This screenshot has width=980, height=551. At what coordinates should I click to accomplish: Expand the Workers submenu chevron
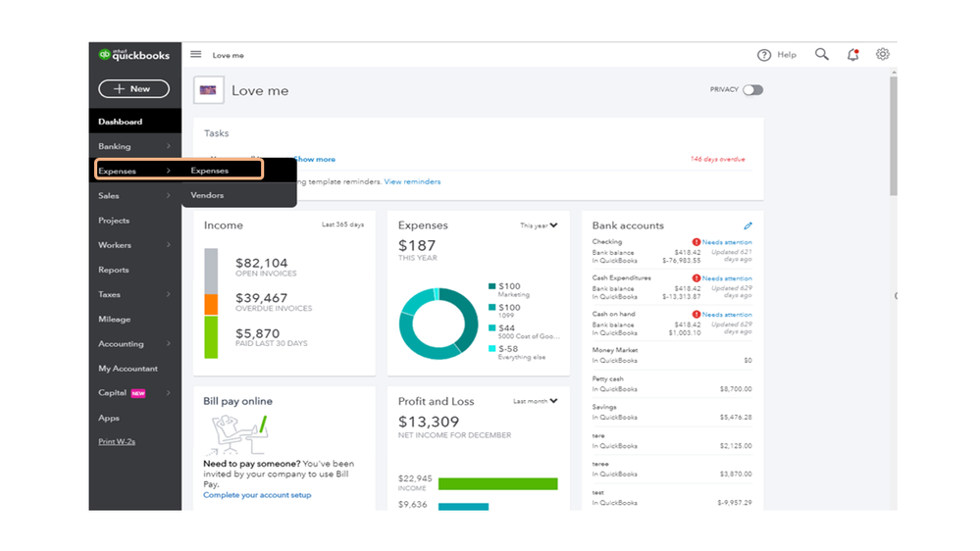[x=168, y=245]
